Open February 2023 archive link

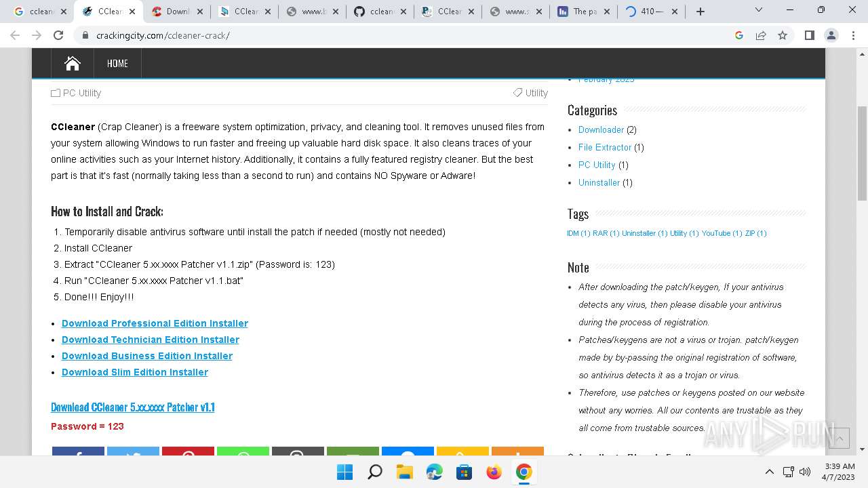[606, 80]
